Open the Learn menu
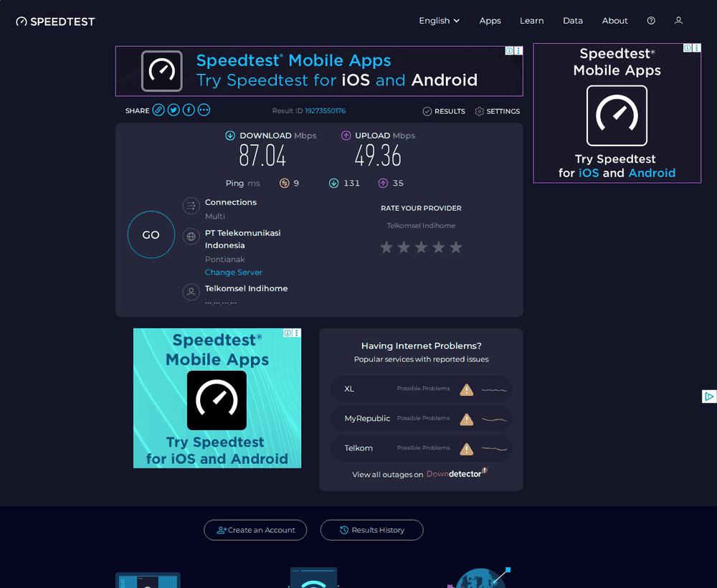The image size is (717, 588). point(531,21)
